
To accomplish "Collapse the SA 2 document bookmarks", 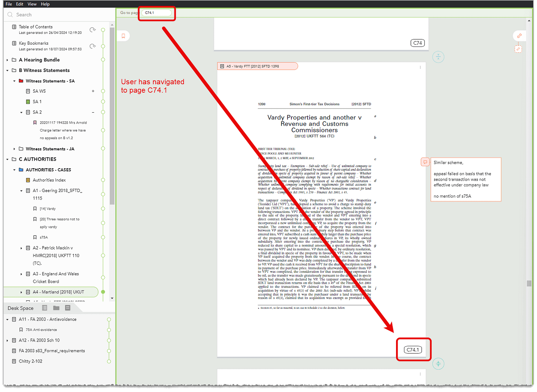I will click(x=21, y=112).
